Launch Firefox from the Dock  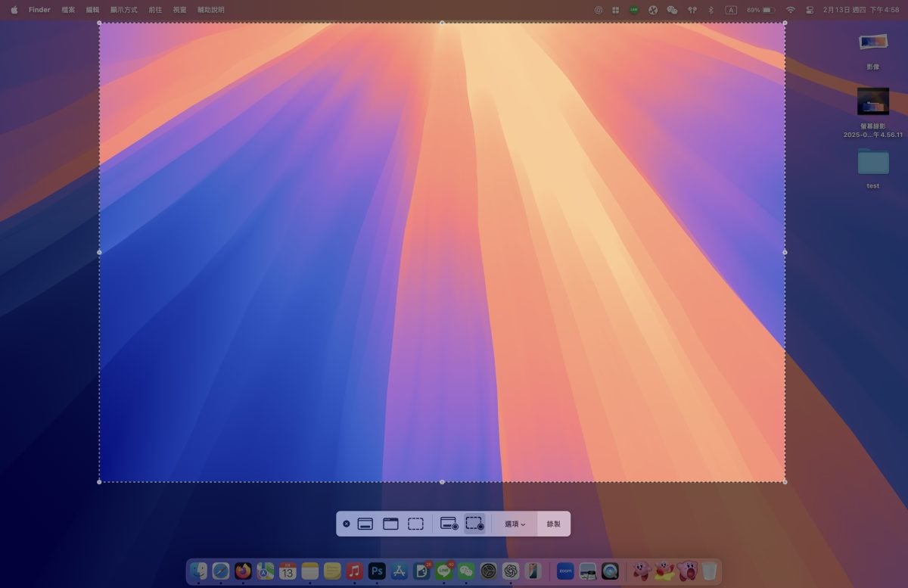(243, 571)
